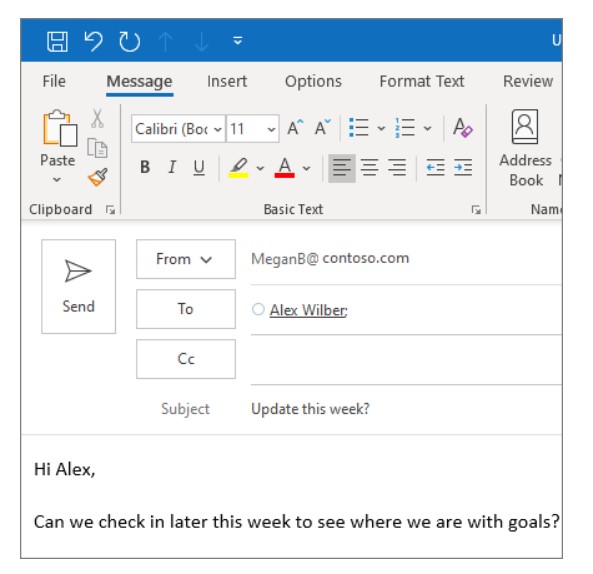
Task: Click the Cut scissors icon
Action: (97, 118)
